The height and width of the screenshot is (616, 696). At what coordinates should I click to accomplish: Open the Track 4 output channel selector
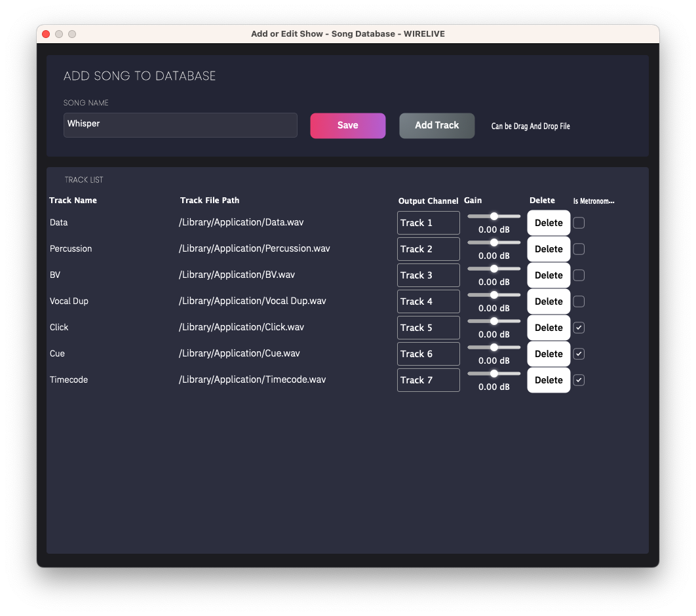(428, 301)
